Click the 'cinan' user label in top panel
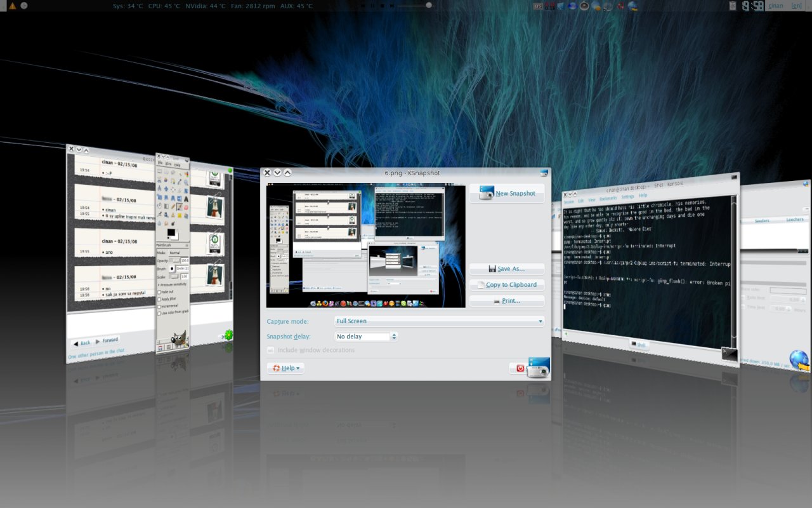 776,6
